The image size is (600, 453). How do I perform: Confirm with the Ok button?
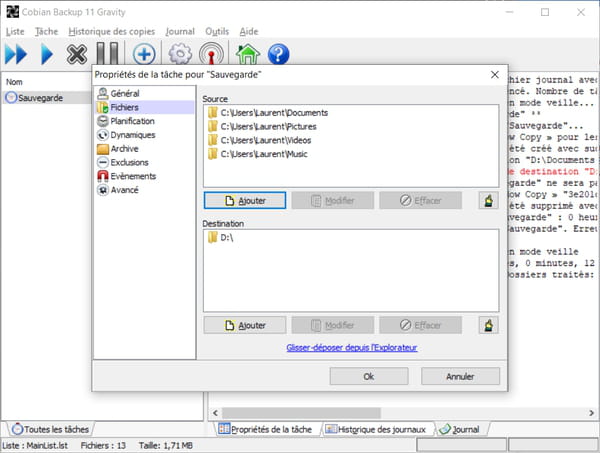[369, 376]
